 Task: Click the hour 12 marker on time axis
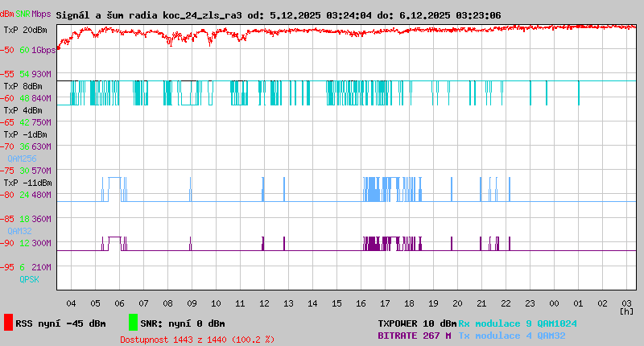[x=264, y=303]
